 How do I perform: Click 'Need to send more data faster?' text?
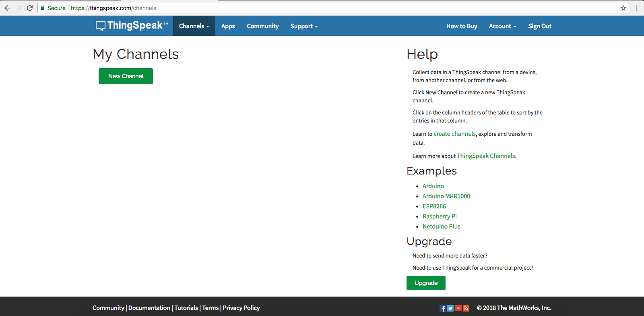coord(450,256)
